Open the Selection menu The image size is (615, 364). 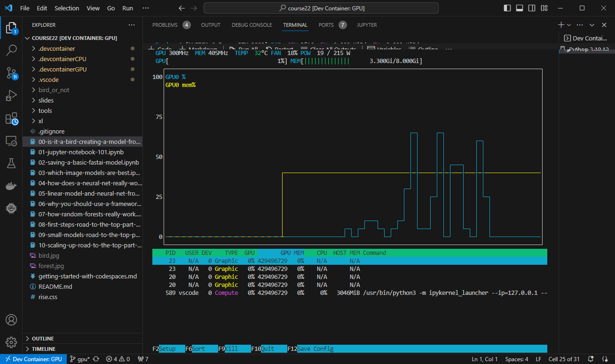click(67, 8)
